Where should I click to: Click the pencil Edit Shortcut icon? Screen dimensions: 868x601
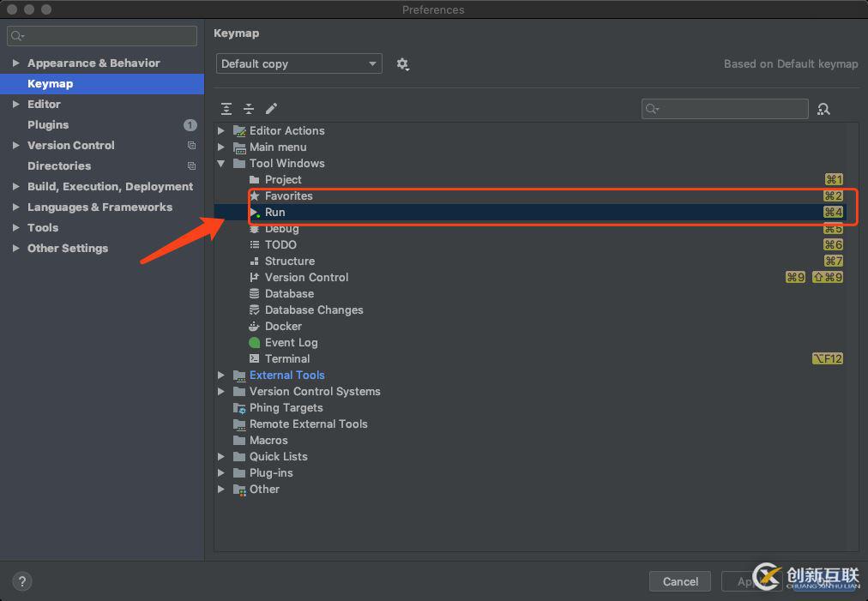[271, 109]
